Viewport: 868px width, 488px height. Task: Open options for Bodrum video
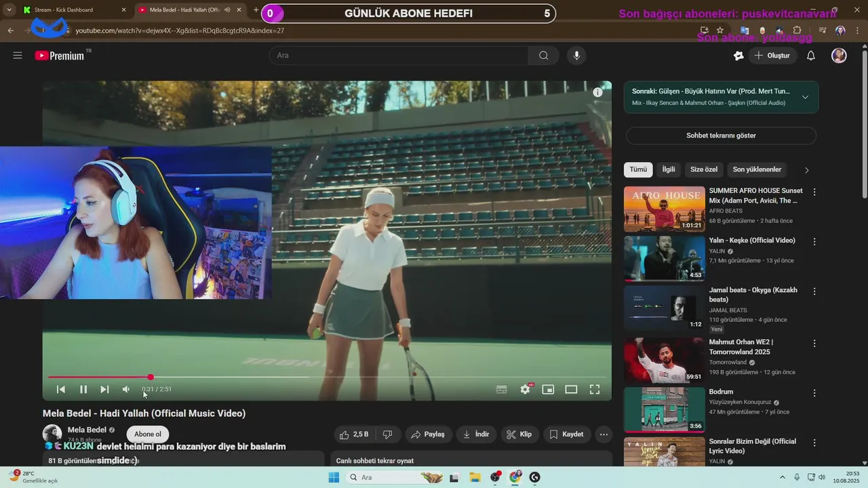(x=814, y=393)
